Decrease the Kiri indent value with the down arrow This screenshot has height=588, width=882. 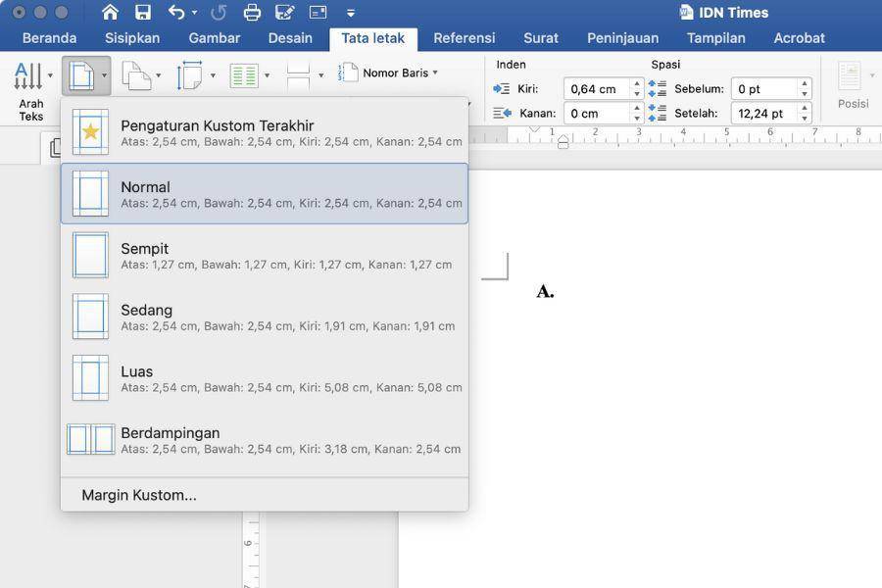637,94
